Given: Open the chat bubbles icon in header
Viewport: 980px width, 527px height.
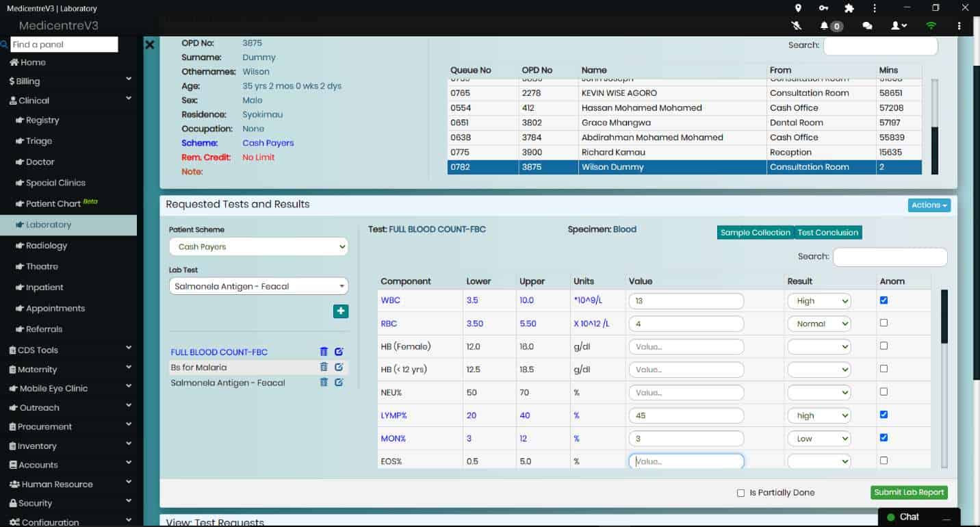Looking at the screenshot, I should coord(867,26).
